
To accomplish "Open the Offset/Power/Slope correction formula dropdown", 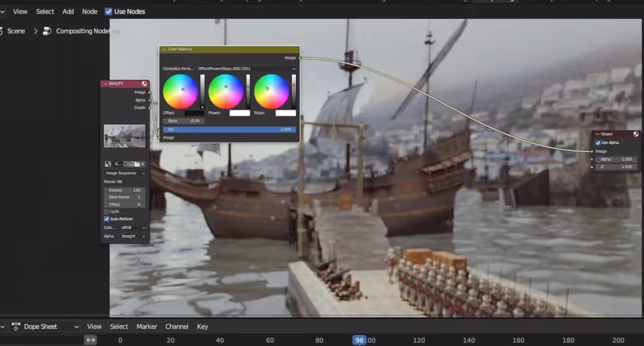I will click(246, 69).
